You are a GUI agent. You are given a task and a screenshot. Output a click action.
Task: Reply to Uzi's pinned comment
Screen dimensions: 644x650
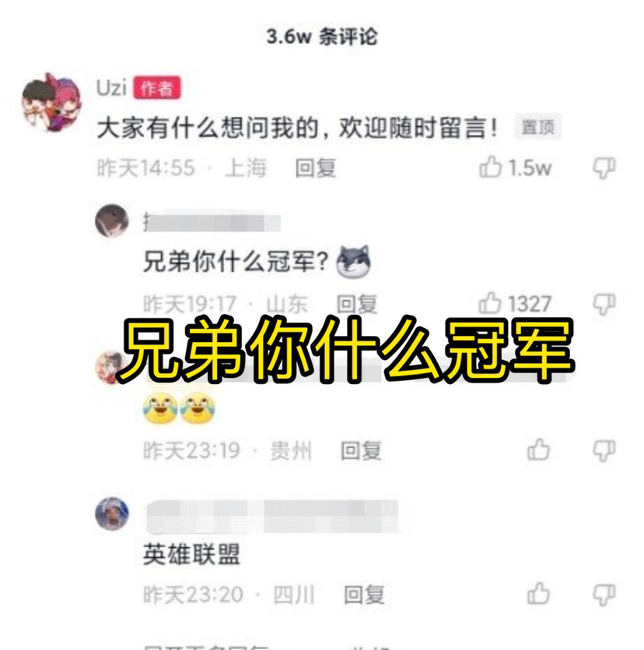tap(316, 168)
